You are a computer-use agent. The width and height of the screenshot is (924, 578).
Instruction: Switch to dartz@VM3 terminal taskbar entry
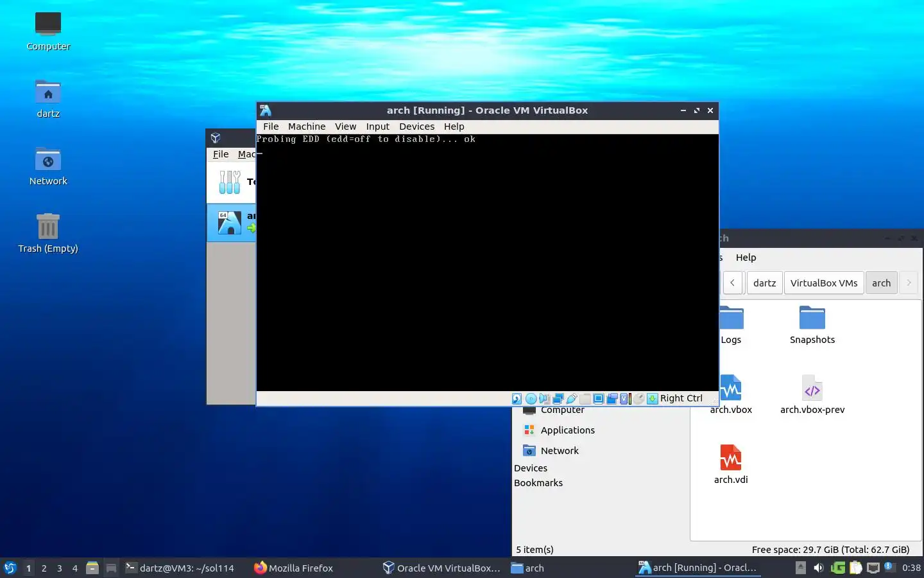click(180, 568)
